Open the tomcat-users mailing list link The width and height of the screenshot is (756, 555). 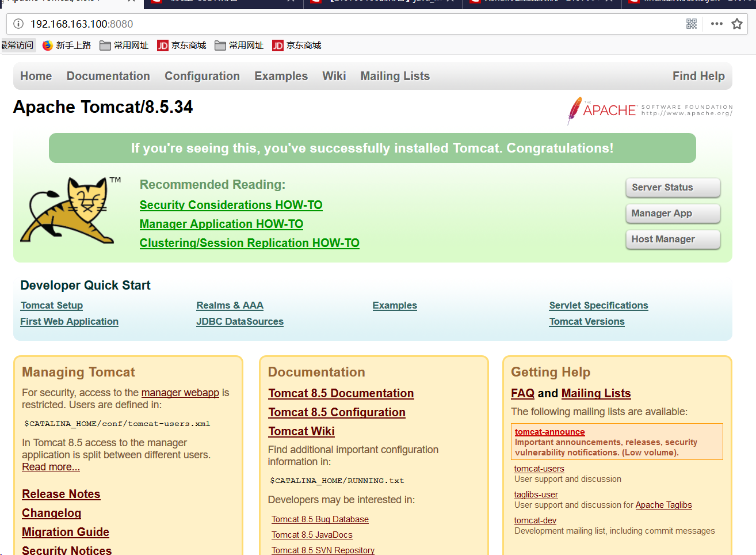539,469
